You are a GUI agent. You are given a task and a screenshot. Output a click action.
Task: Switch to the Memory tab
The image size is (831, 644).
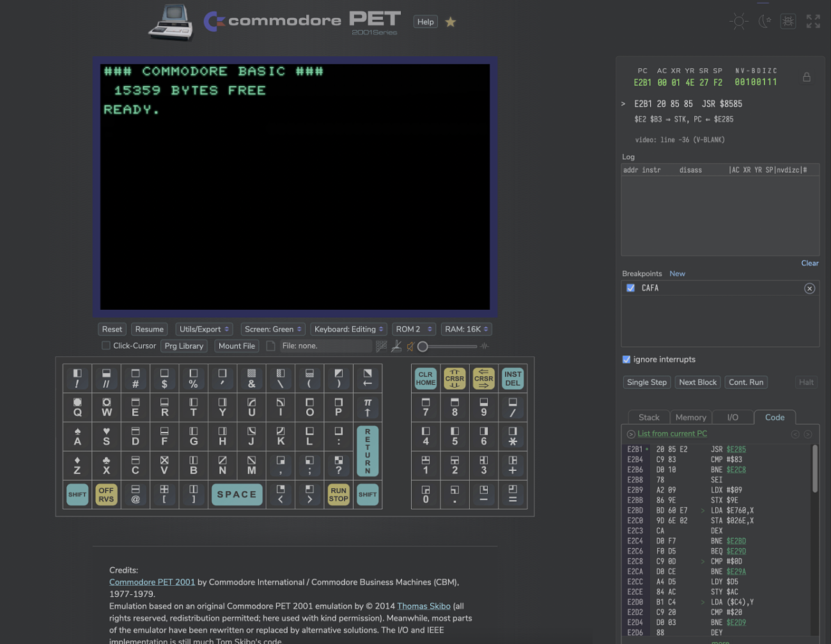tap(691, 417)
